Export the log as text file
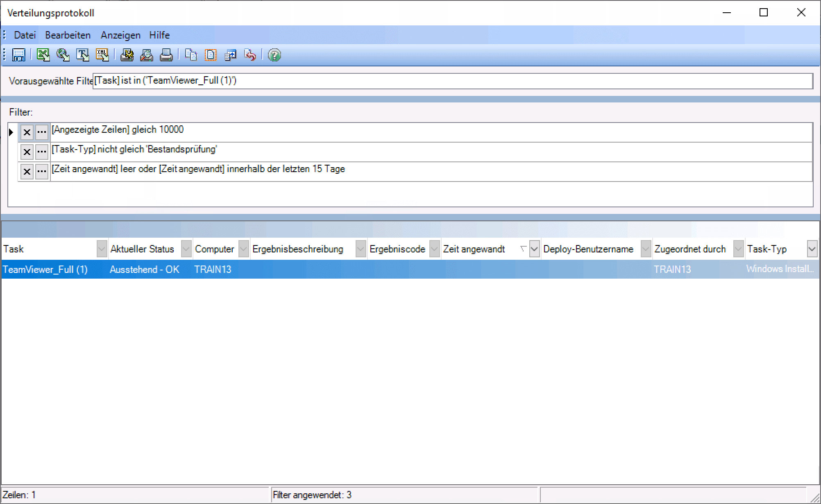The image size is (821, 504). tap(83, 55)
